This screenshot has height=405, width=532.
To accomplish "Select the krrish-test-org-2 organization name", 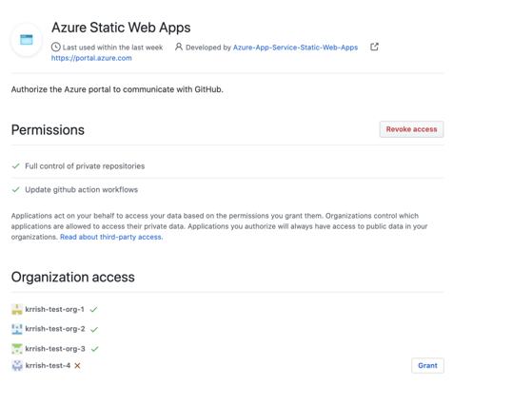I will tap(55, 329).
